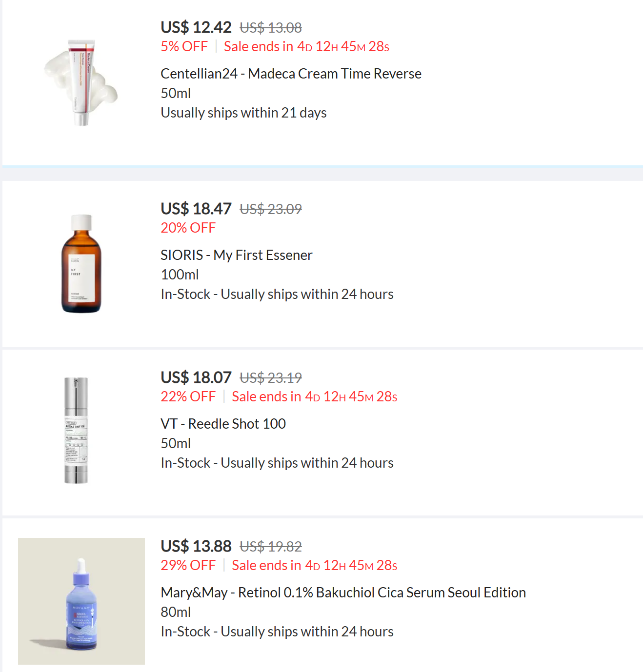
Task: Click the US$ 12.42 sale price
Action: tap(196, 27)
